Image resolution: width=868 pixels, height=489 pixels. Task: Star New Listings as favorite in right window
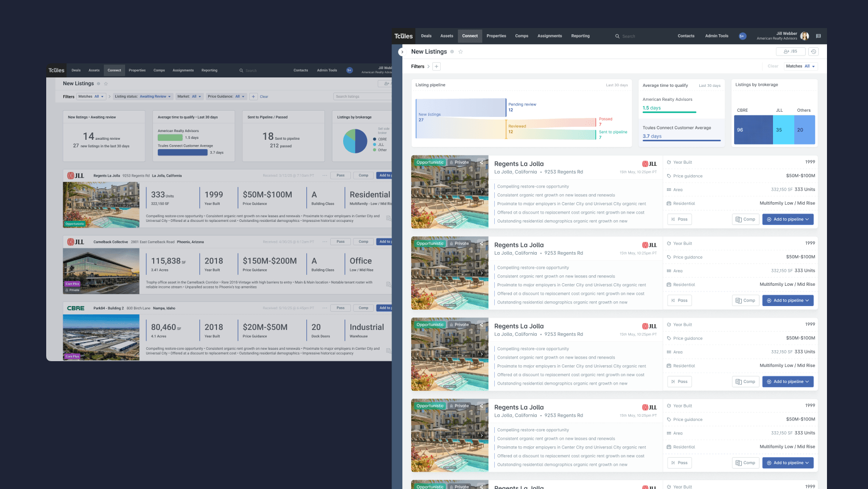point(460,51)
